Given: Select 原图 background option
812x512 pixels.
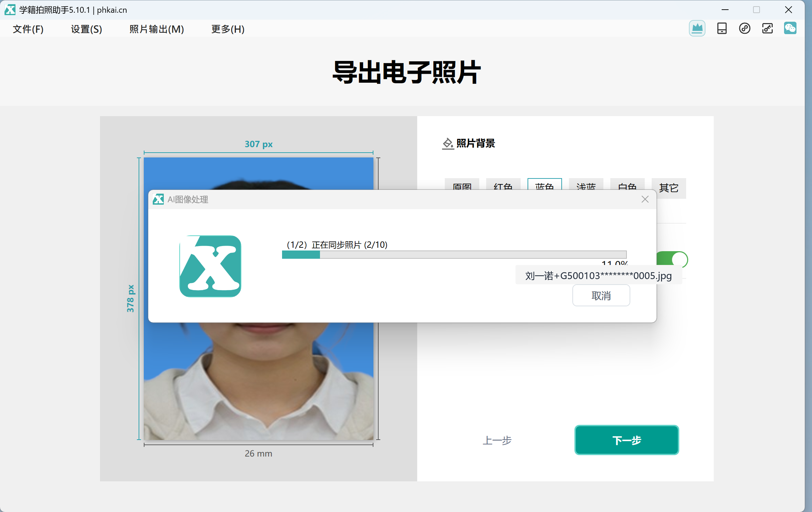Looking at the screenshot, I should 462,184.
